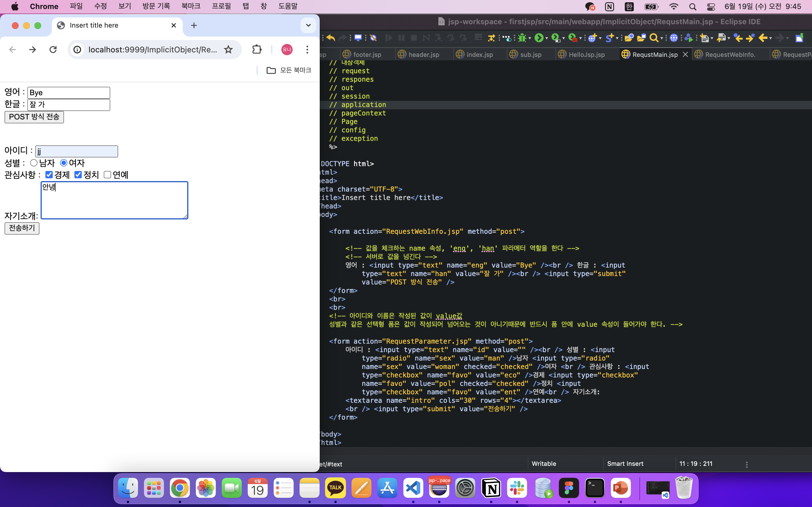Select the 남자 radio button
The width and height of the screenshot is (812, 507).
pos(34,163)
